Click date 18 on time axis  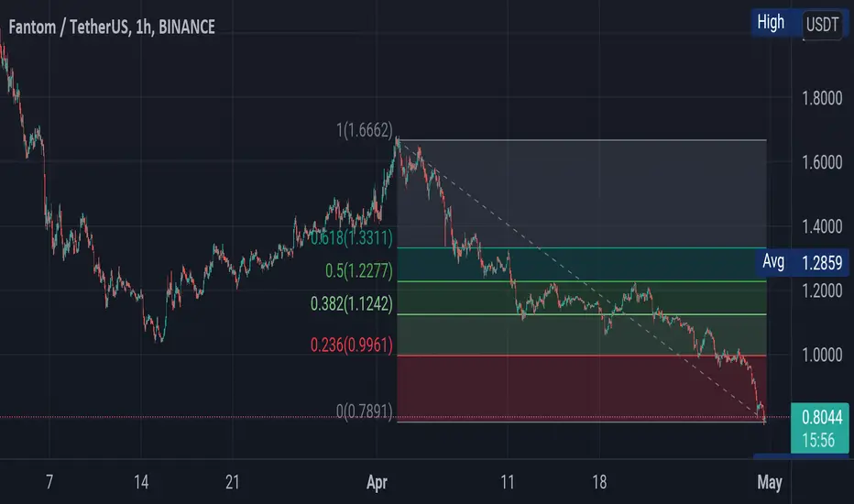point(599,482)
